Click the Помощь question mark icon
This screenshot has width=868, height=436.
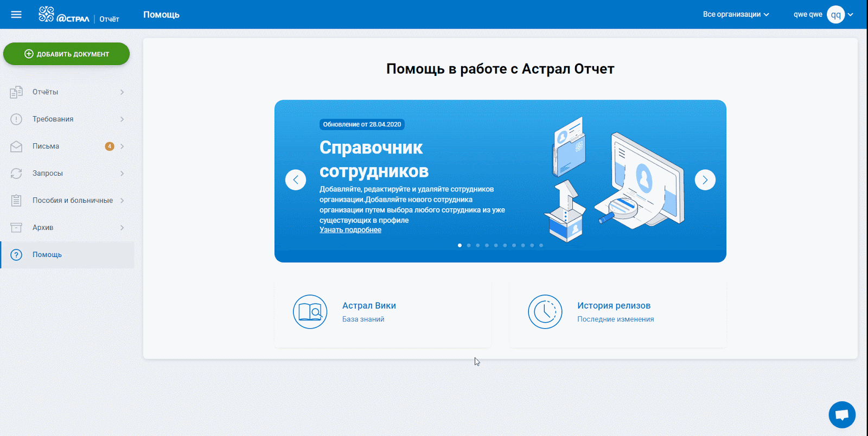pyautogui.click(x=16, y=255)
